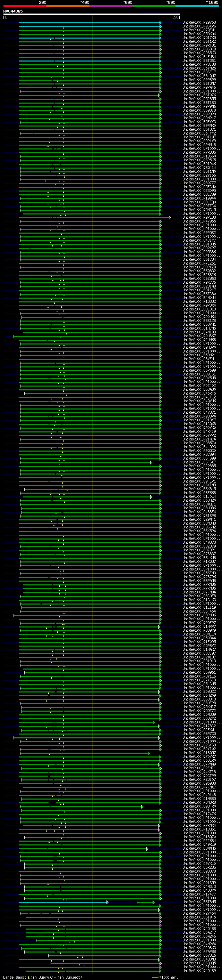222x980 pixels.
Task: Open hit UniRef100_A7QEW1
Action: click(199, 30)
